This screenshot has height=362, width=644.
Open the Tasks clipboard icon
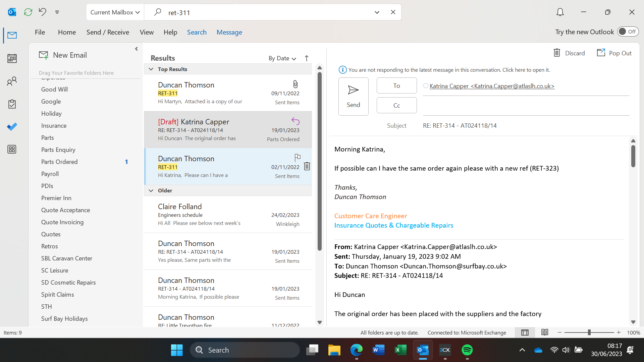(x=12, y=104)
